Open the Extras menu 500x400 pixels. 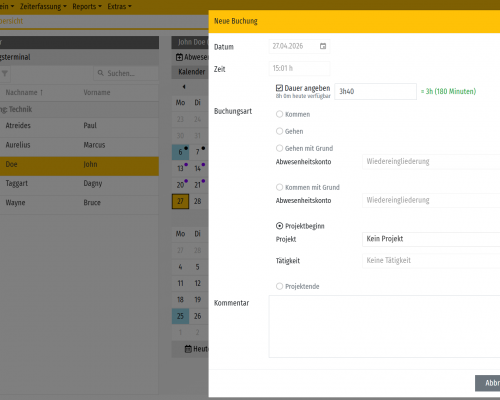point(119,6)
